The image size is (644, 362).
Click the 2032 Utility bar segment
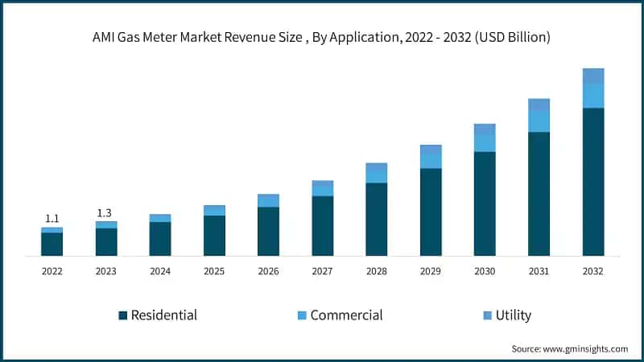tap(593, 76)
